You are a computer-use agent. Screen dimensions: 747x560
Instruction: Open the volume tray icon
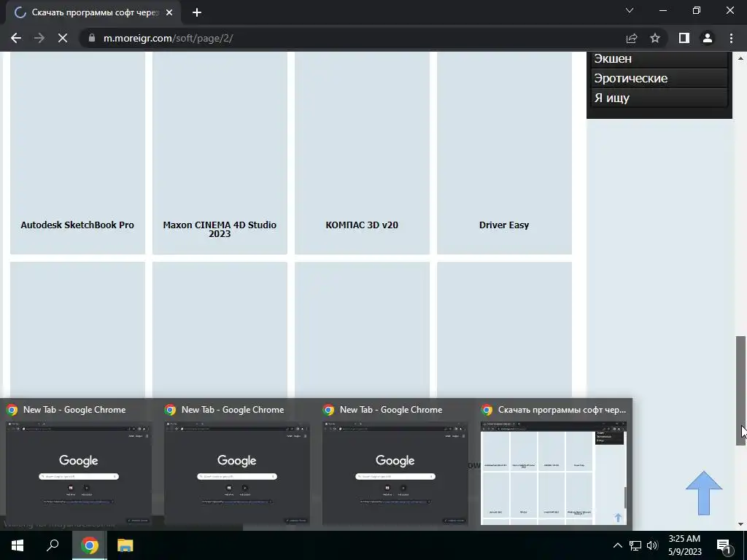[x=652, y=545]
